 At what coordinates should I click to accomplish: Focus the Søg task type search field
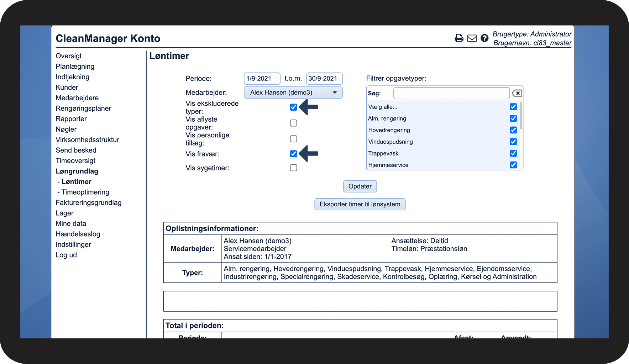451,93
